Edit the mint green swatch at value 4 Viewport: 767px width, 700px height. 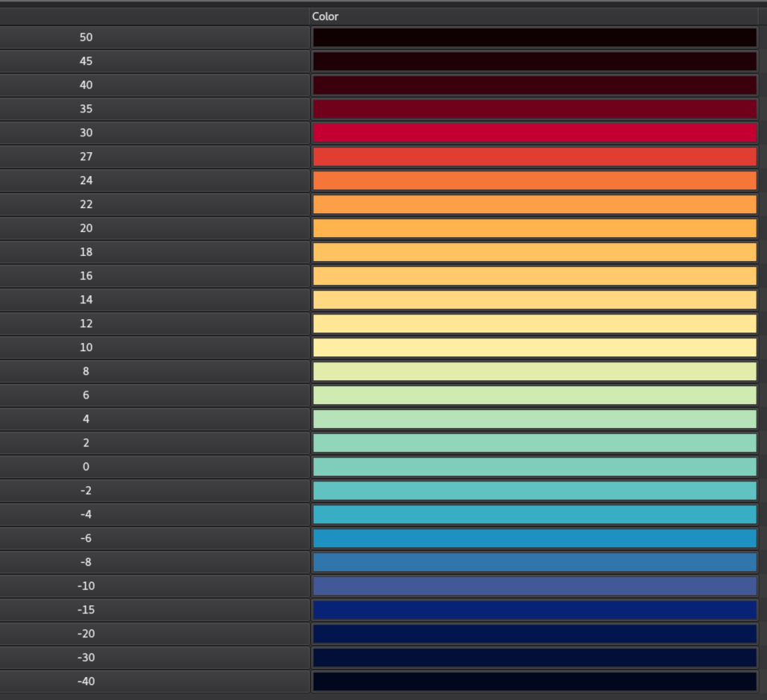click(533, 419)
